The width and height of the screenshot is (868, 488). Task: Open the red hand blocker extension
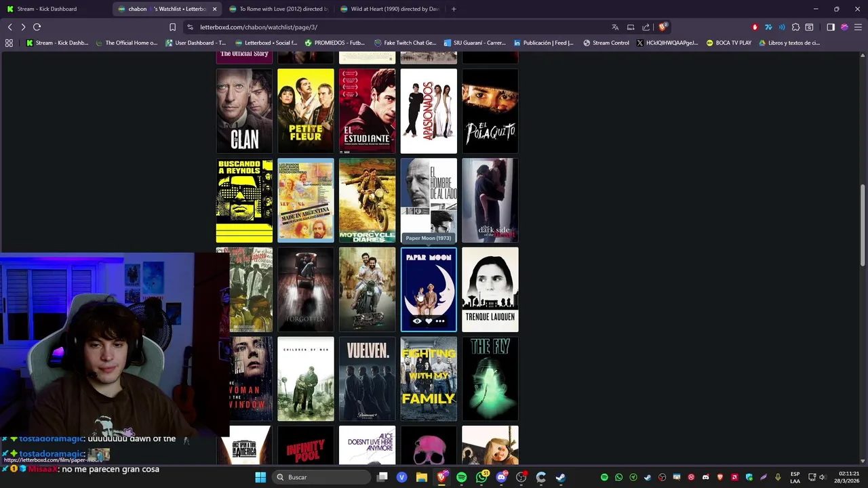[755, 27]
